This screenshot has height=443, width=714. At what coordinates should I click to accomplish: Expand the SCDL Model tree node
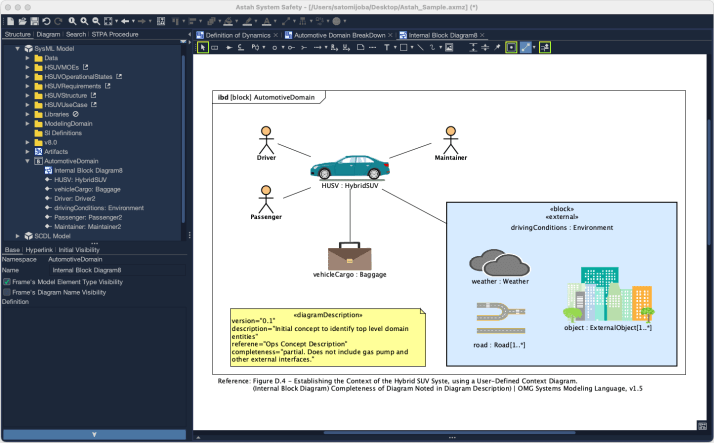tap(16, 235)
